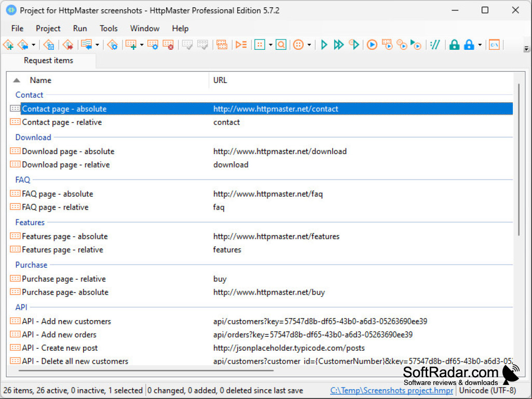Open the Run menu

tap(80, 29)
